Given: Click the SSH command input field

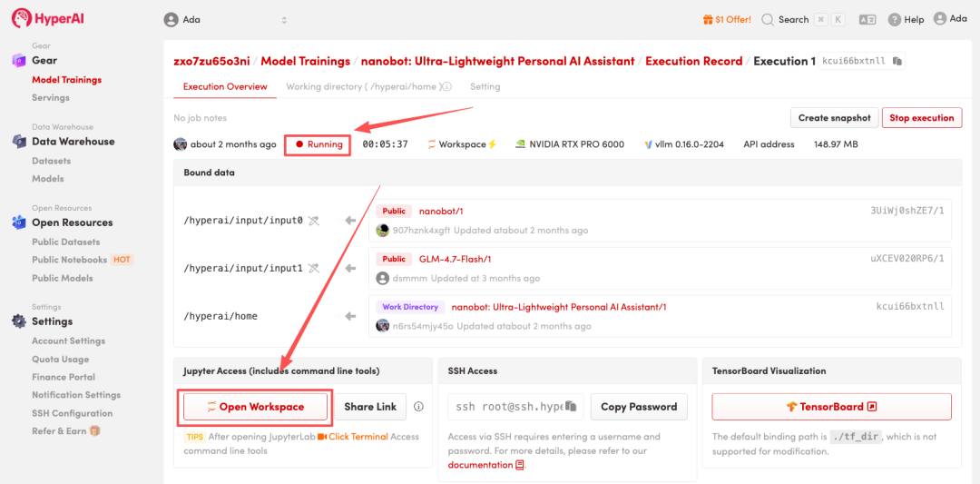Looking at the screenshot, I should click(515, 407).
